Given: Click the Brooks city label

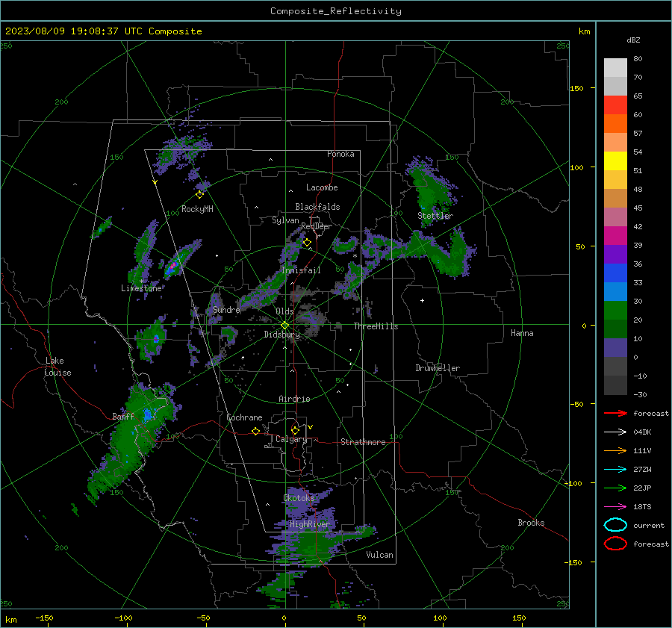Looking at the screenshot, I should coord(531,523).
